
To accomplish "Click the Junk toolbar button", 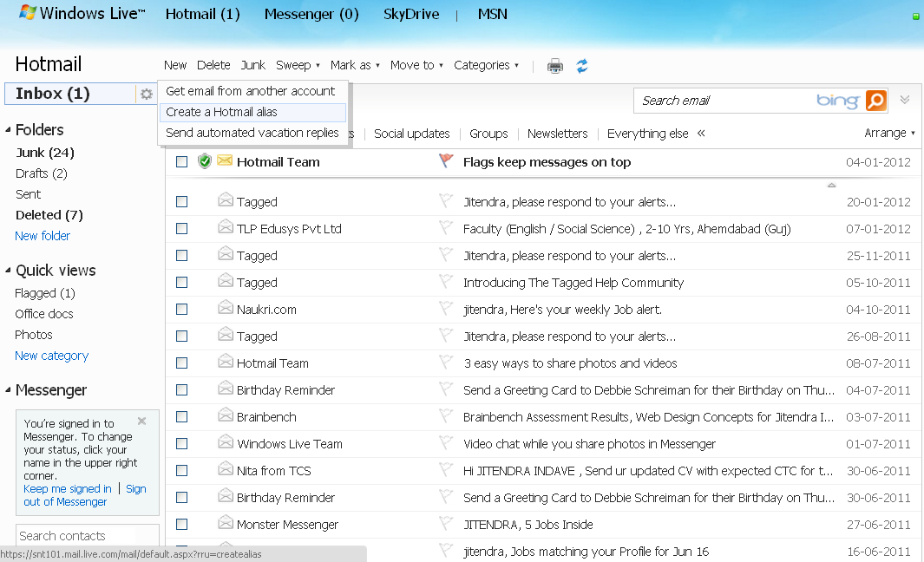I will pyautogui.click(x=252, y=65).
